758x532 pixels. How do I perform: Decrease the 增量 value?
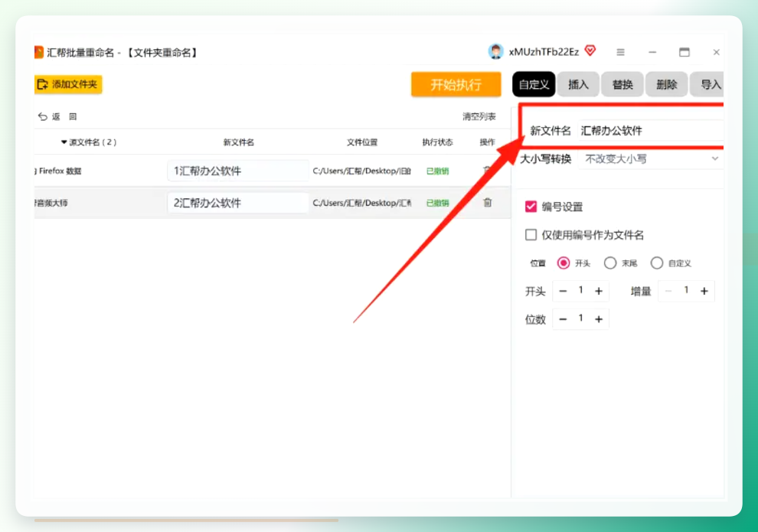point(668,291)
